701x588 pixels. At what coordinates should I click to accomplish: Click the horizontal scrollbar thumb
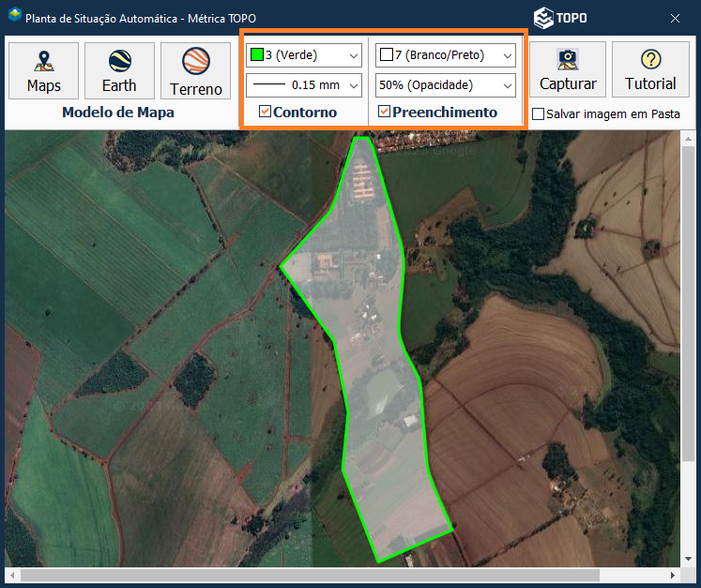310,575
